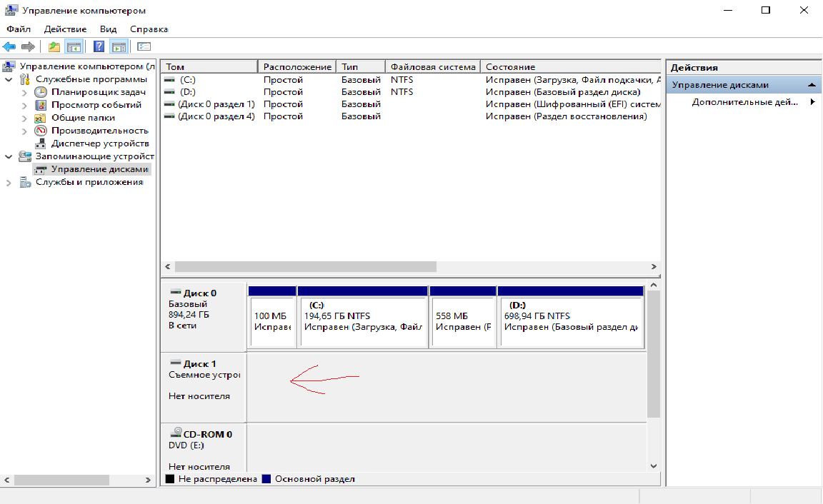The image size is (823, 504).
Task: Click the blue help question mark icon
Action: pos(99,46)
